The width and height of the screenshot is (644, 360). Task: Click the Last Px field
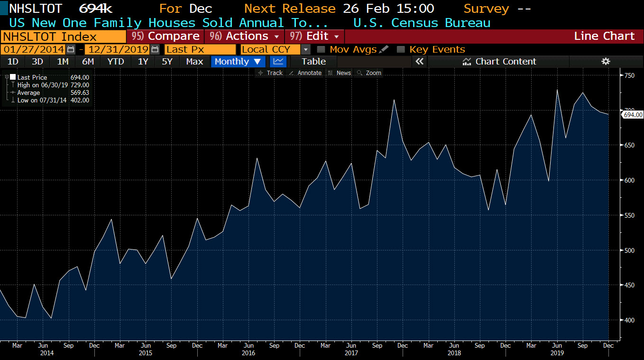click(x=200, y=49)
